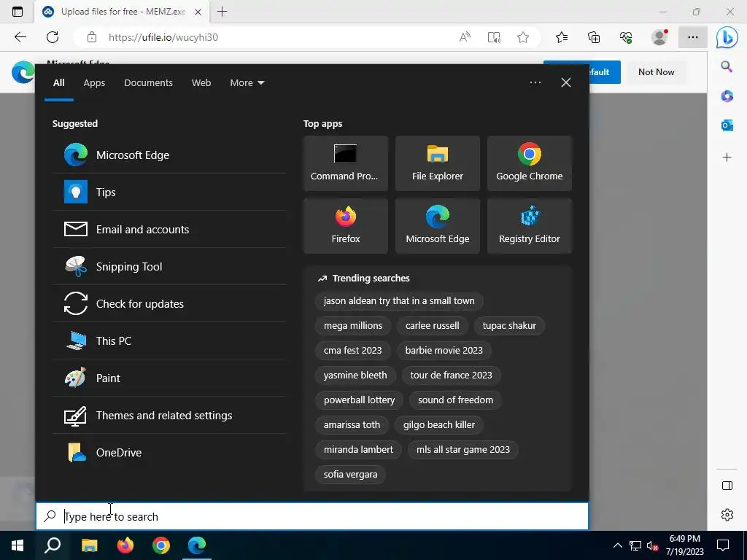Open Windows Start menu button
Viewport: 747px width, 560px height.
18,545
